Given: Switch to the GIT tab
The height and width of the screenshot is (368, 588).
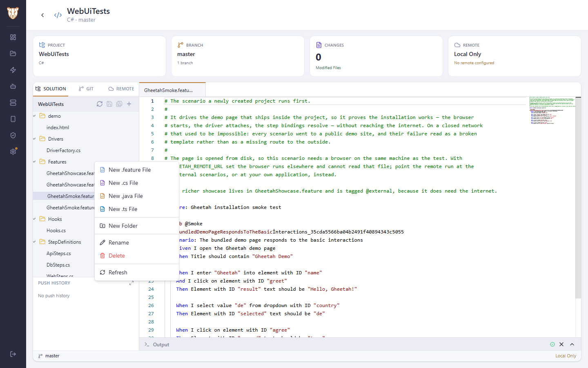Looking at the screenshot, I should click(x=86, y=89).
